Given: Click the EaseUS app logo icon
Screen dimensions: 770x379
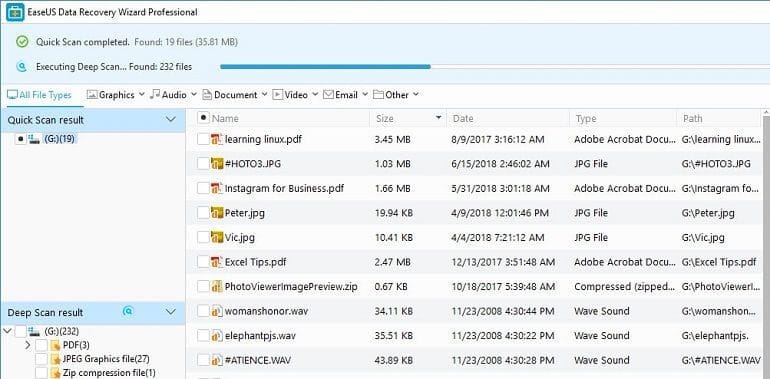Looking at the screenshot, I should (x=14, y=12).
